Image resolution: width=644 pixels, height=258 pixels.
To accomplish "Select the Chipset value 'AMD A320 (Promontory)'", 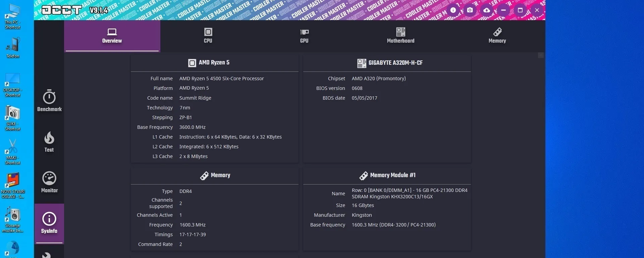I will (379, 79).
